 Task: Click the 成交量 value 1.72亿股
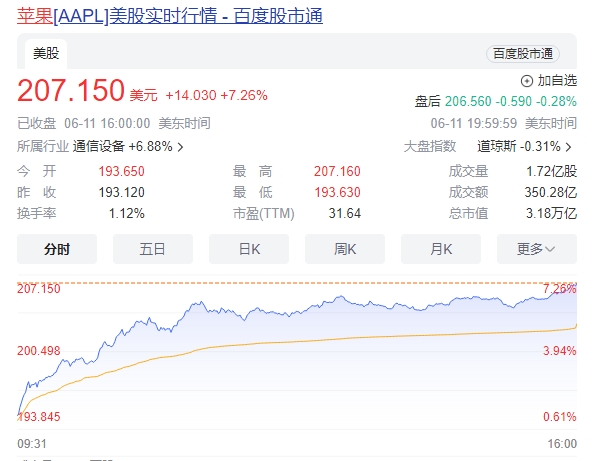pyautogui.click(x=552, y=171)
